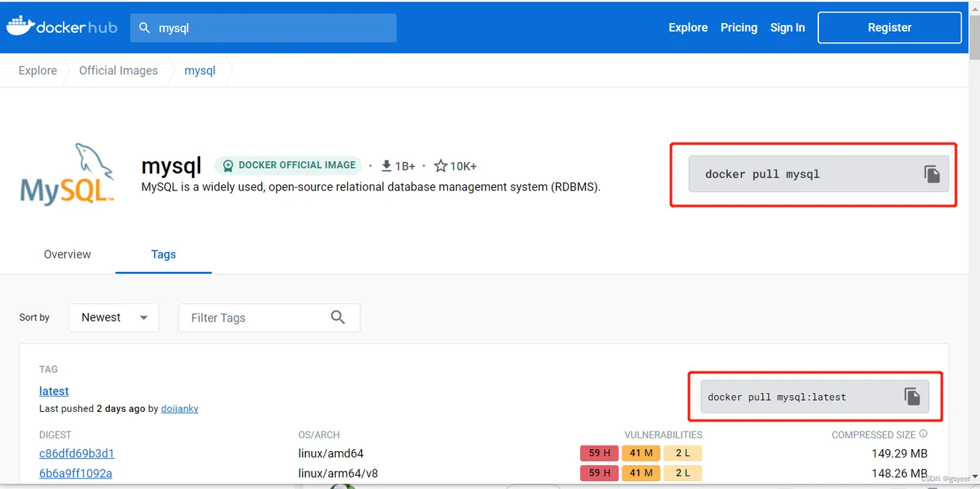Select the Tags tab
The image size is (980, 489).
(163, 254)
